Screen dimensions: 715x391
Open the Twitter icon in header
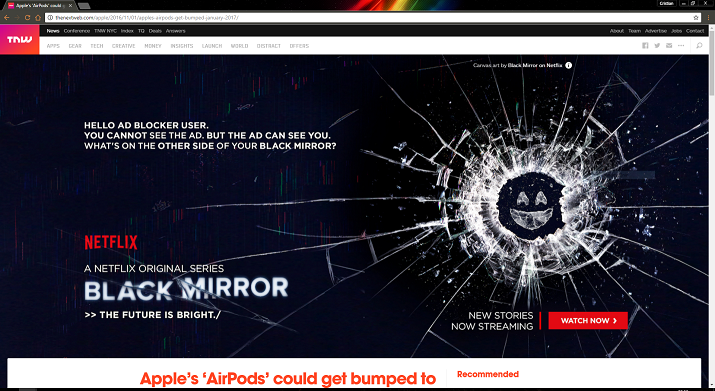pyautogui.click(x=657, y=46)
